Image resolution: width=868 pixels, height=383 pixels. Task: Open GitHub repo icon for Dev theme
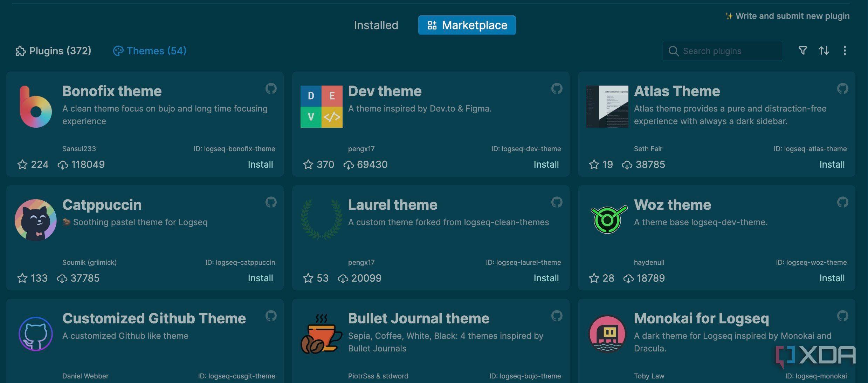(557, 88)
